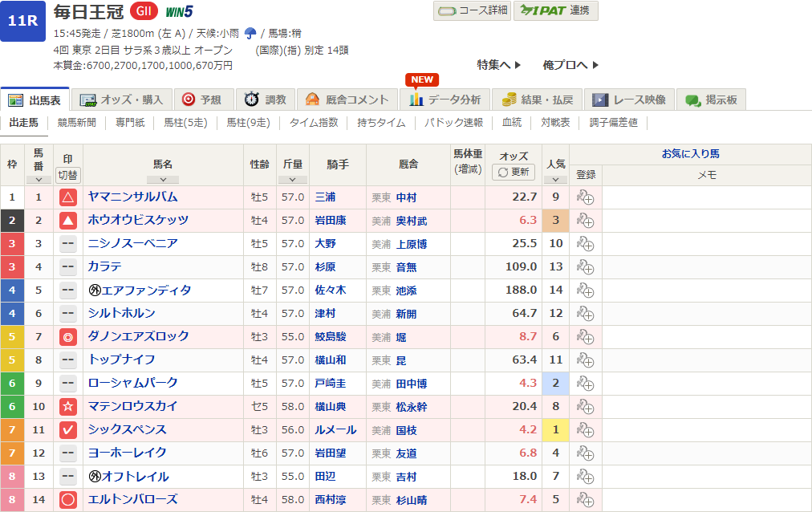Click the double-circle mark icon for ダノンエアズロック
812x512 pixels.
[x=68, y=337]
